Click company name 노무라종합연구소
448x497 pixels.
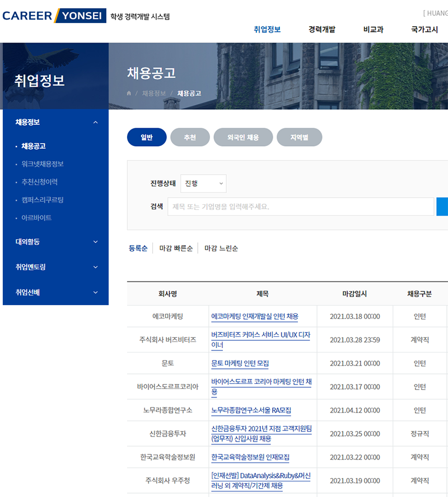168,410
